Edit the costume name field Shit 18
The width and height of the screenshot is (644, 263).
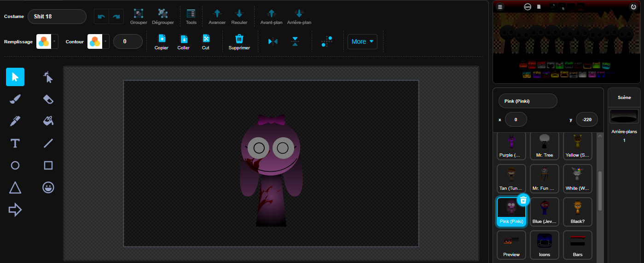pos(57,17)
